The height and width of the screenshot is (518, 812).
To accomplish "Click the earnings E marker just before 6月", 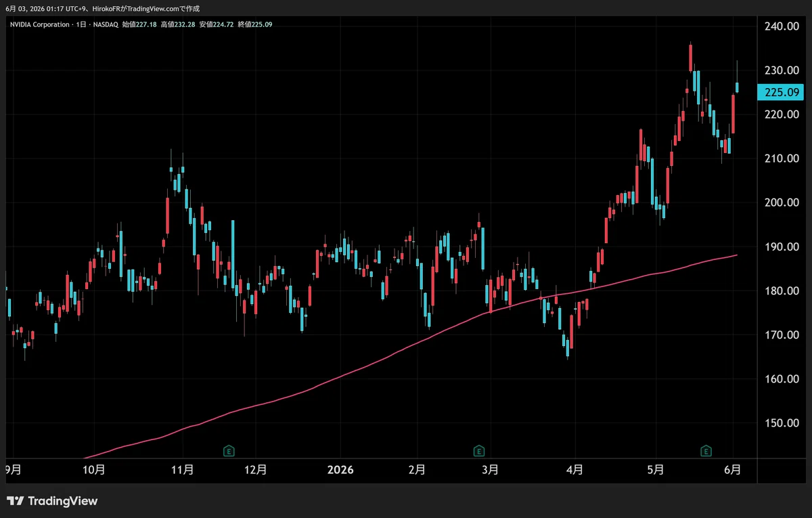I will pyautogui.click(x=706, y=450).
